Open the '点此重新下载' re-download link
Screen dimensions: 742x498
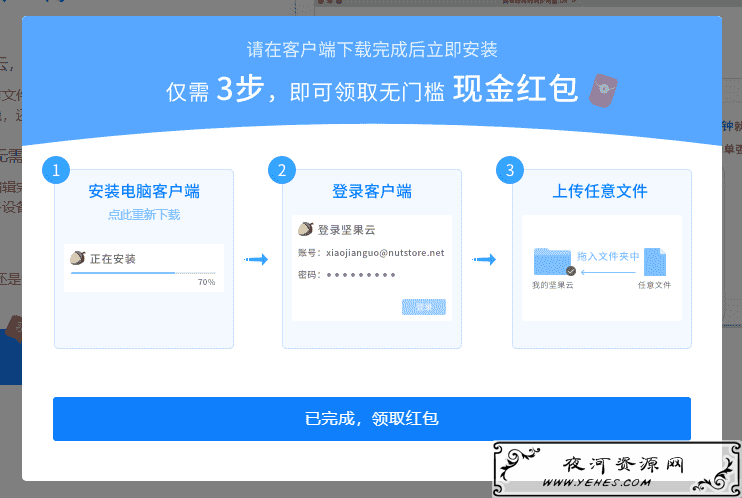(144, 214)
